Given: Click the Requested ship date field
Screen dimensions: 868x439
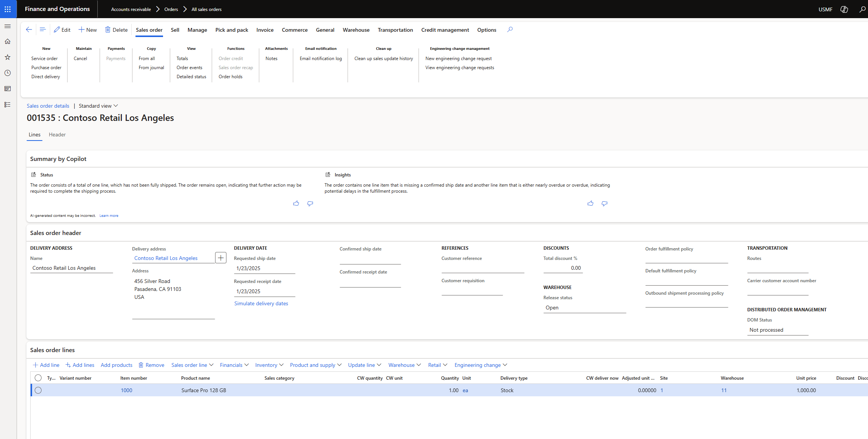Looking at the screenshot, I should [x=264, y=268].
